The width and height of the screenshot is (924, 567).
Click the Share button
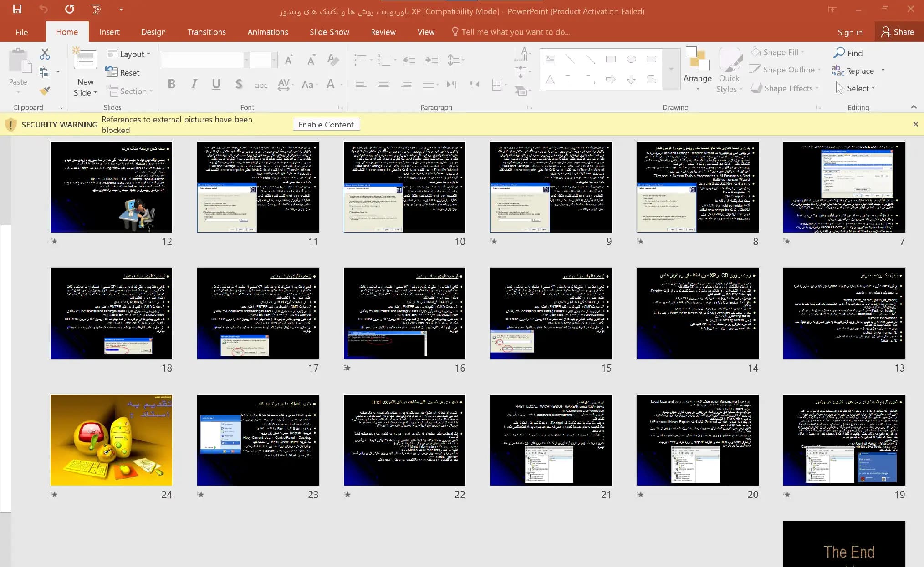click(898, 32)
